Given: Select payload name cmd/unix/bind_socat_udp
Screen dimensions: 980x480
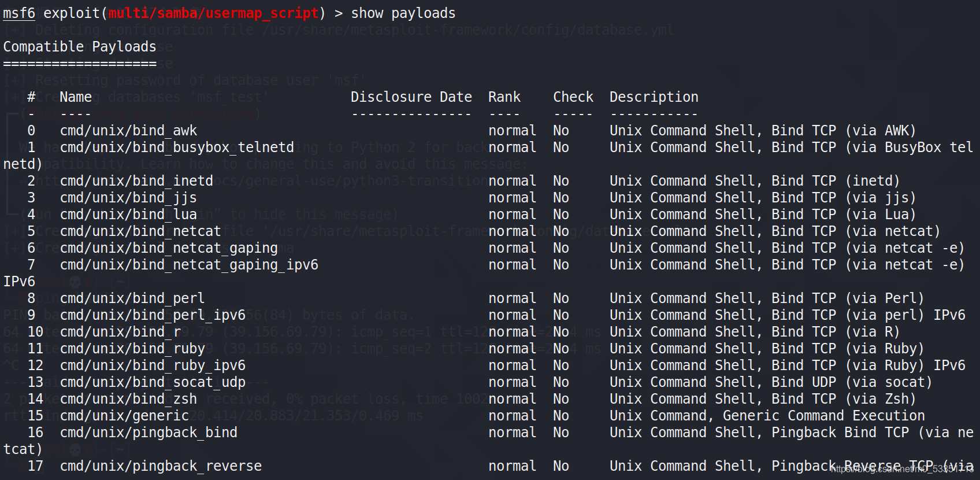Looking at the screenshot, I should pos(153,382).
